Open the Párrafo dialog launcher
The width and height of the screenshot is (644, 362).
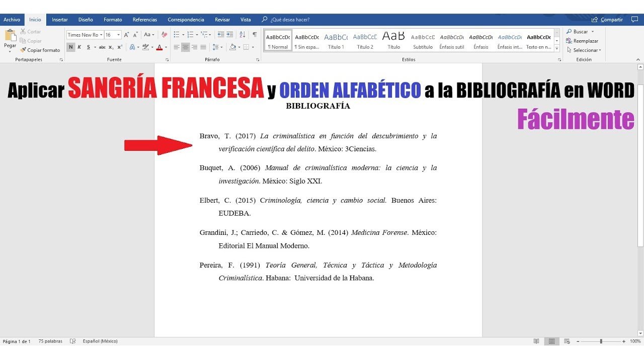[258, 60]
